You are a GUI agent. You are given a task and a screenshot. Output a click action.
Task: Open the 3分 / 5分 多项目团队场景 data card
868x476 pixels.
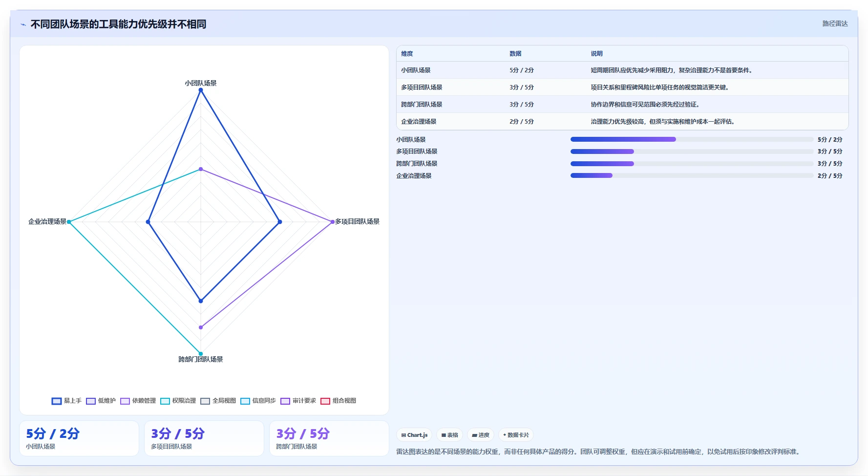pyautogui.click(x=204, y=438)
